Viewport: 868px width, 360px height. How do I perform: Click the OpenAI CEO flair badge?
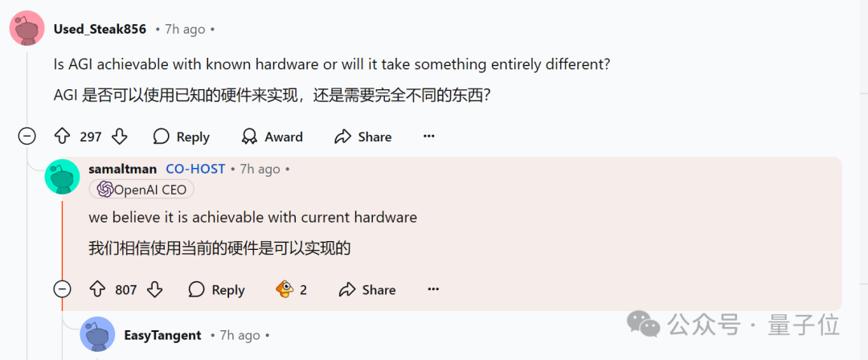tap(141, 190)
